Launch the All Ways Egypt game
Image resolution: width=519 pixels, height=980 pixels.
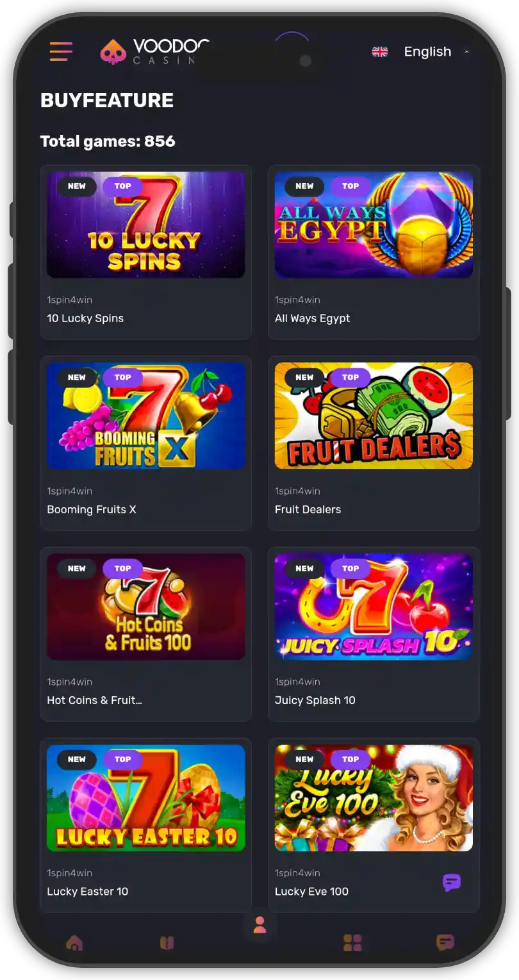(x=374, y=225)
